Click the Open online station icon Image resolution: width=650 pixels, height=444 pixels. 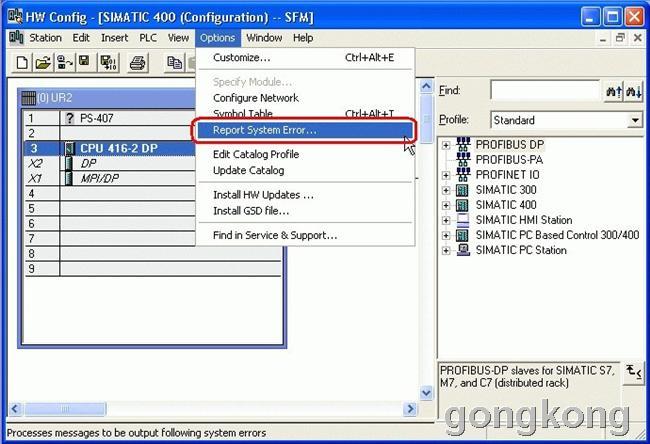pos(65,63)
